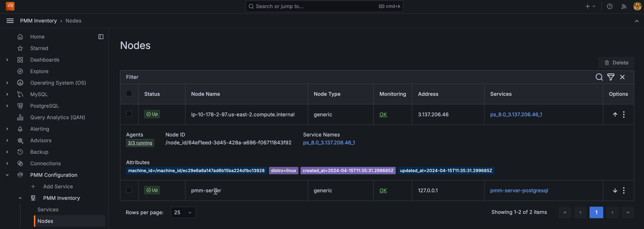Collapse the PMM Inventory subsection
The width and height of the screenshot is (644, 229).
[x=20, y=198]
